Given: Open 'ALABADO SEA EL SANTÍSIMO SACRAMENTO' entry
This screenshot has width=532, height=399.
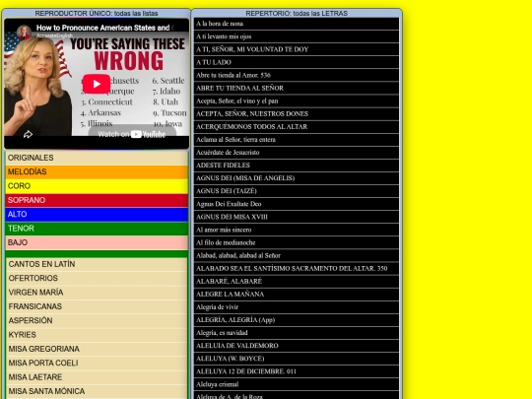Looking at the screenshot, I should 297,268.
